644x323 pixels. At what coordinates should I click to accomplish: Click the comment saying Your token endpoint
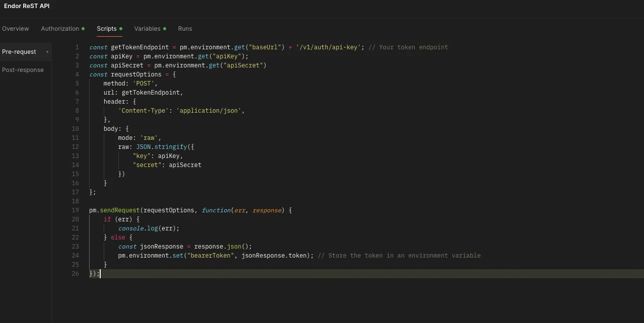(x=408, y=47)
